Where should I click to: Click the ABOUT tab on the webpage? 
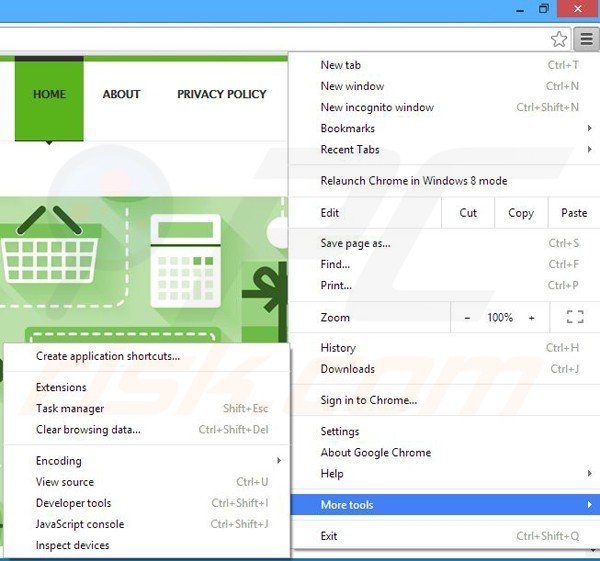click(x=121, y=94)
